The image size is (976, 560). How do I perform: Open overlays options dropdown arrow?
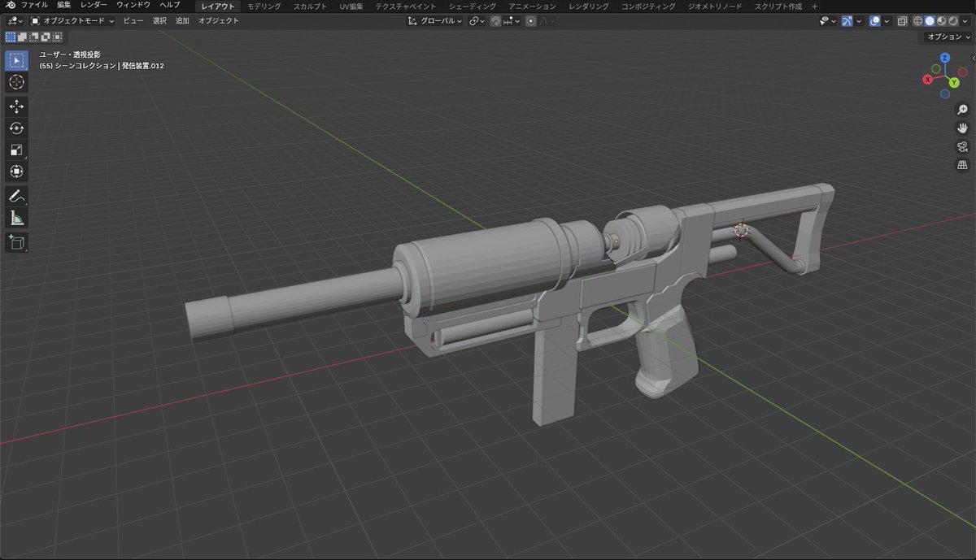point(886,21)
